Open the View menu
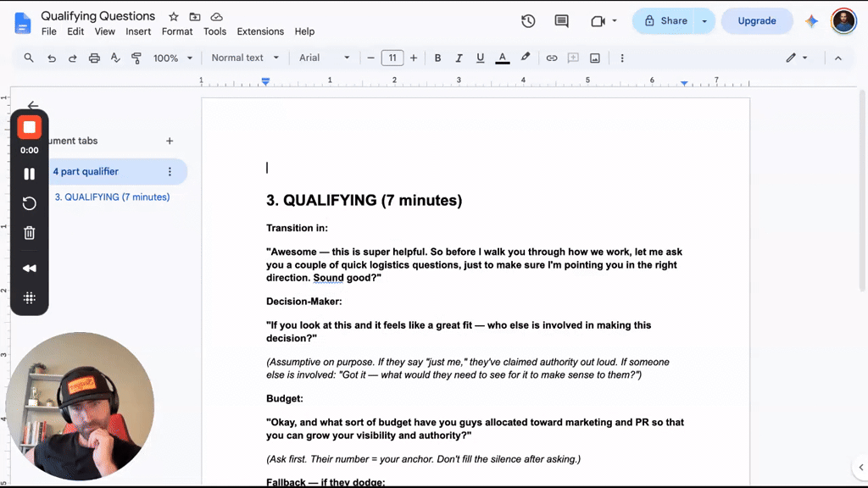 [104, 31]
